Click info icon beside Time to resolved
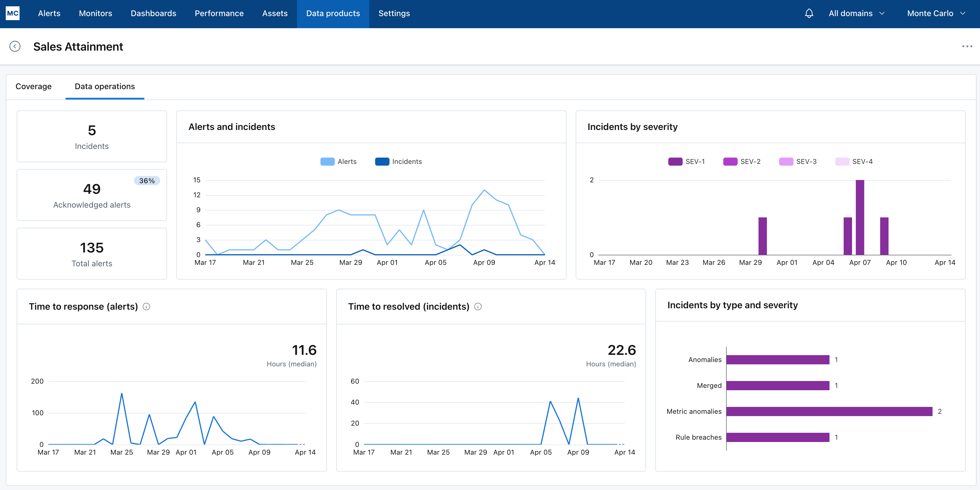The height and width of the screenshot is (490, 980). click(x=478, y=307)
